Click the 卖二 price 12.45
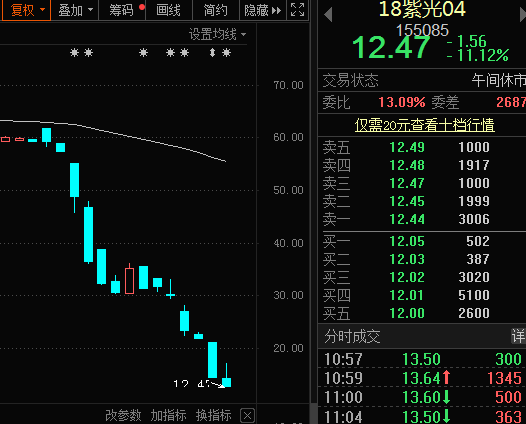 click(407, 201)
